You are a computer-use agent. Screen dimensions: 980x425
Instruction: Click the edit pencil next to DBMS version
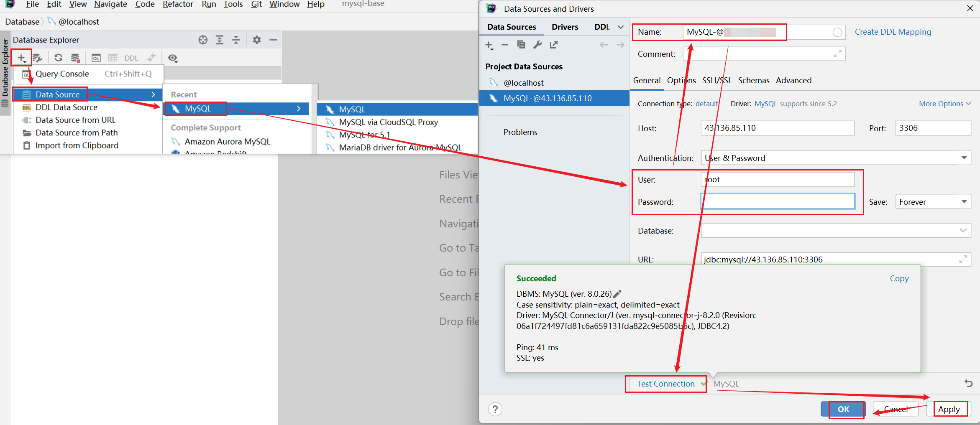(x=617, y=294)
